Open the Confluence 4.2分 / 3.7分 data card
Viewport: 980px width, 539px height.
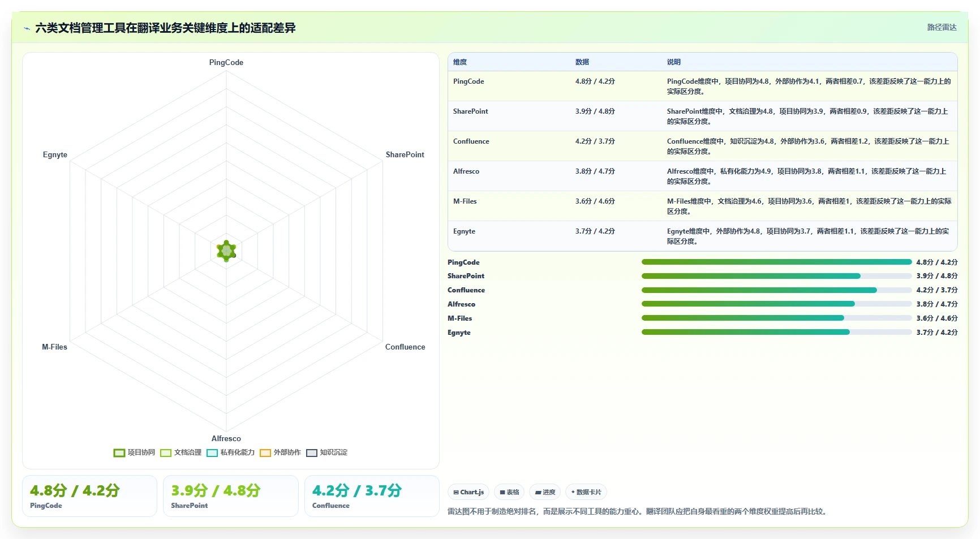[x=372, y=496]
